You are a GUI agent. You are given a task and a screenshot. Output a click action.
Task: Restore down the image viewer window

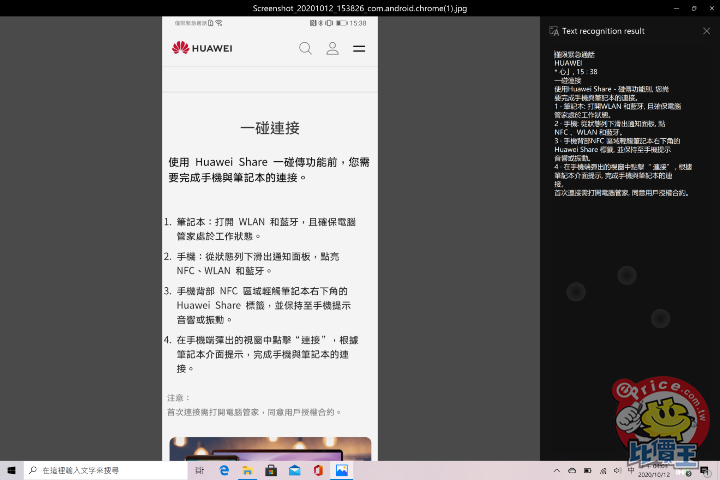tap(694, 8)
